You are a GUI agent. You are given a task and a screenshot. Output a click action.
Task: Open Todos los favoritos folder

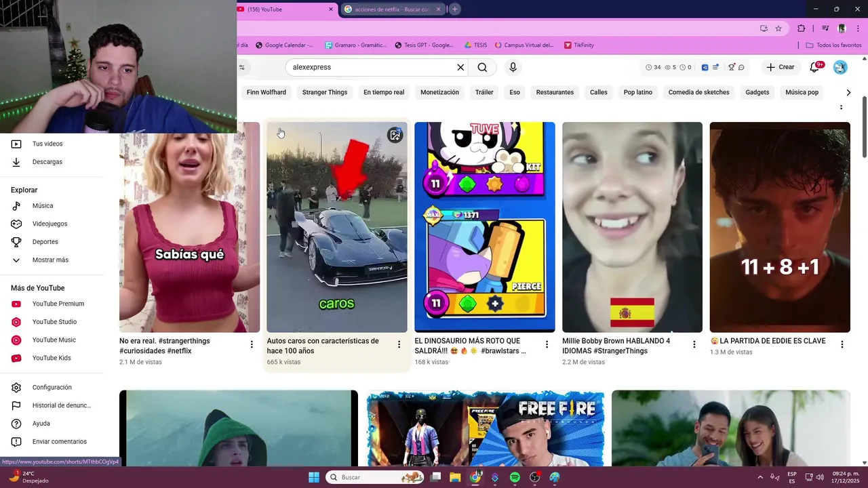tap(833, 45)
